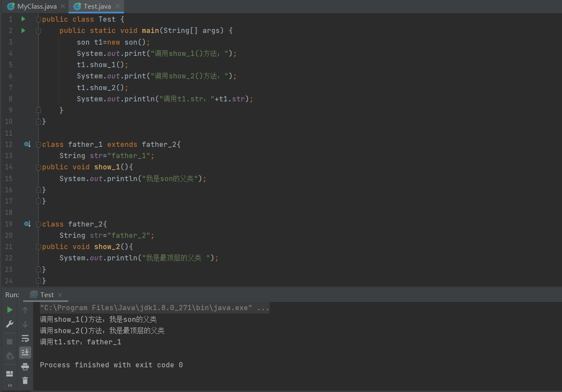Select the Test.java editor tab
Viewport: 562px width, 392px height.
click(x=97, y=6)
